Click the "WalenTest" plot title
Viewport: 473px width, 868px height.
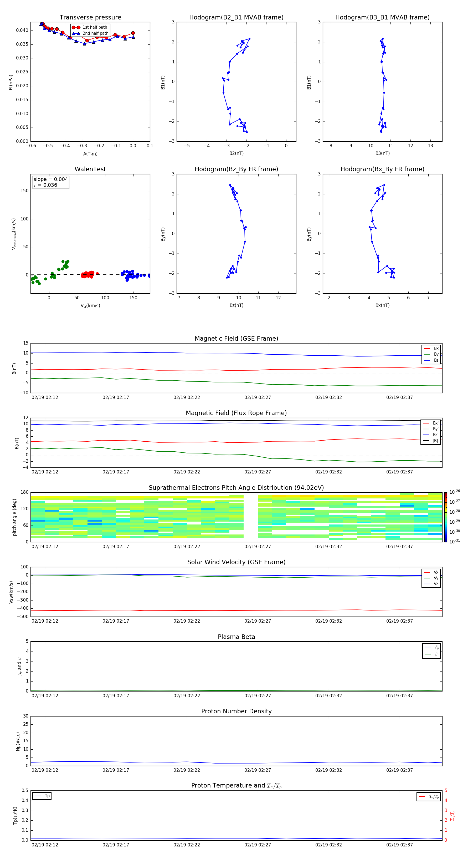[90, 169]
